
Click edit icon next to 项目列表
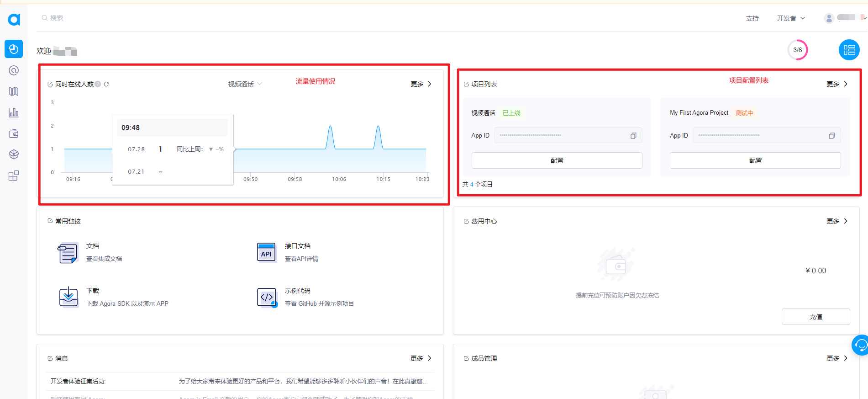466,84
